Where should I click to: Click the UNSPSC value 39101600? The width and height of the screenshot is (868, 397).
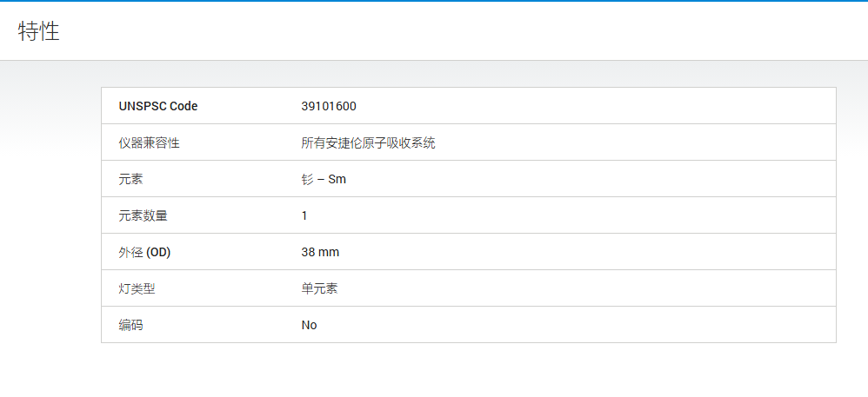329,106
